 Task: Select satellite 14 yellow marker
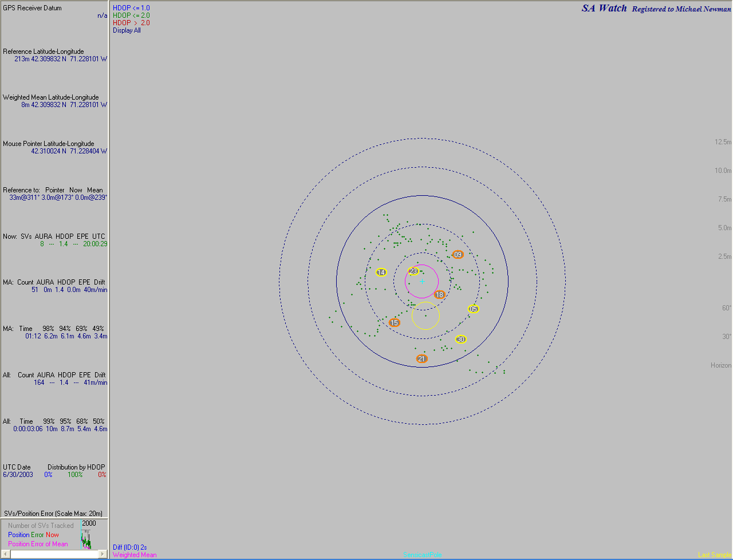click(381, 273)
